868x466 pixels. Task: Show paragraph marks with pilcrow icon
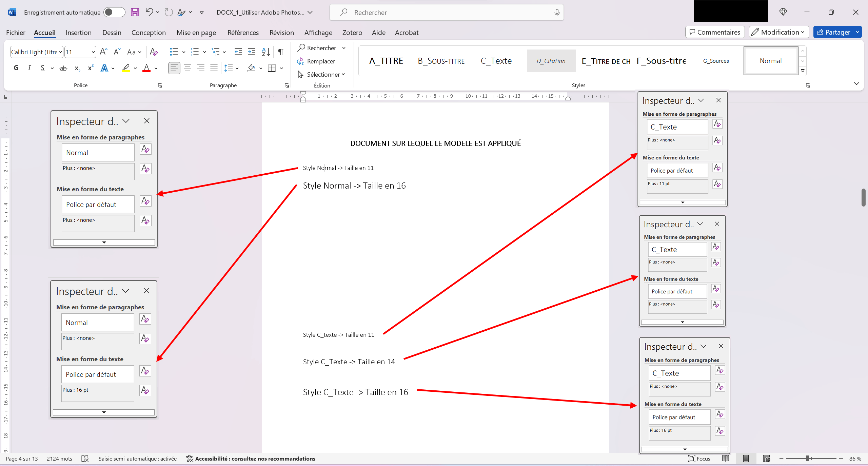281,52
